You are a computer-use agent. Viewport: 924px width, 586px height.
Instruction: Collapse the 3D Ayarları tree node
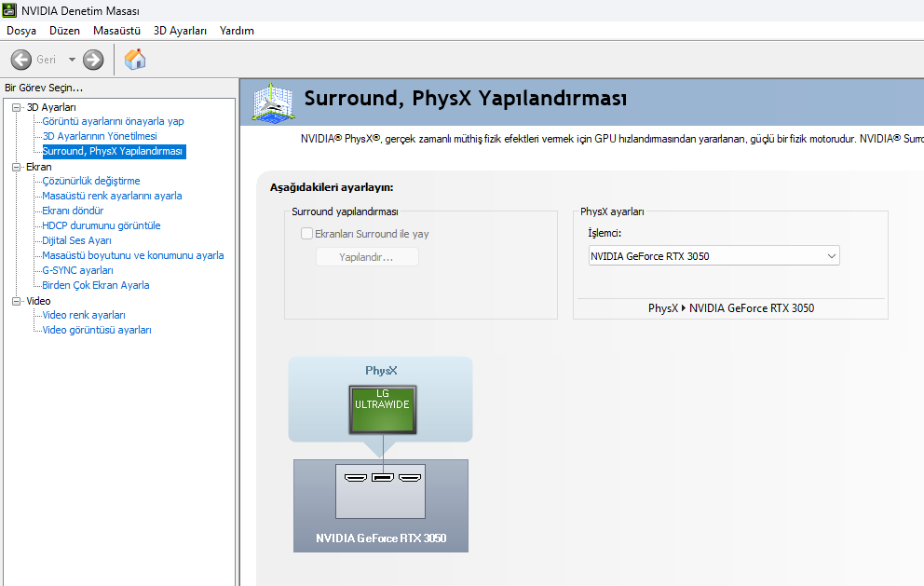pos(17,107)
